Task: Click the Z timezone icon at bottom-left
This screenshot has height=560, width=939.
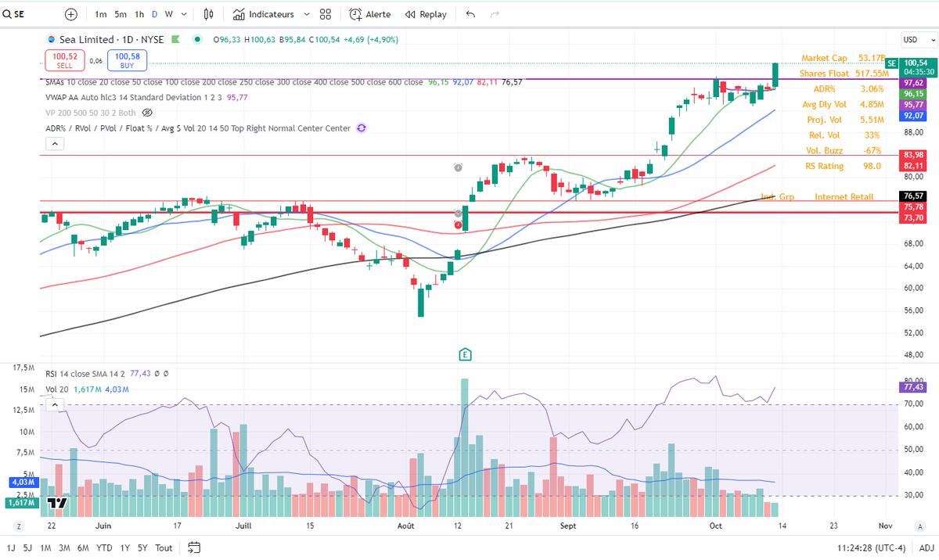Action: click(x=17, y=526)
